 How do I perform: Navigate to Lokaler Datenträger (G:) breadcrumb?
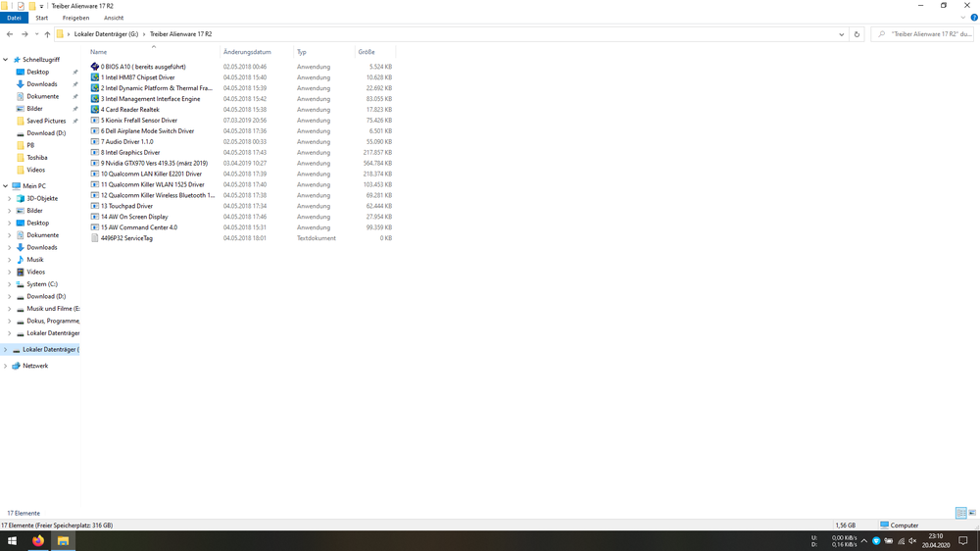tap(105, 34)
